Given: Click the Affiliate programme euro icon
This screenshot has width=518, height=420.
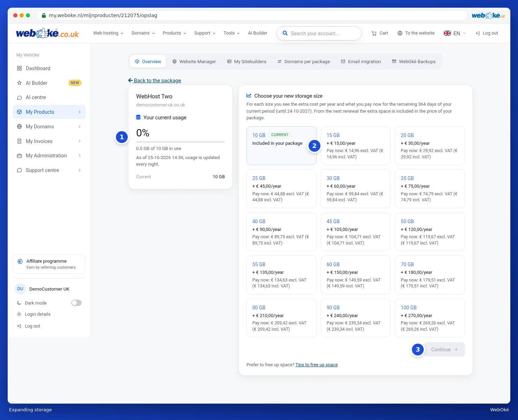Looking at the screenshot, I should point(20,261).
